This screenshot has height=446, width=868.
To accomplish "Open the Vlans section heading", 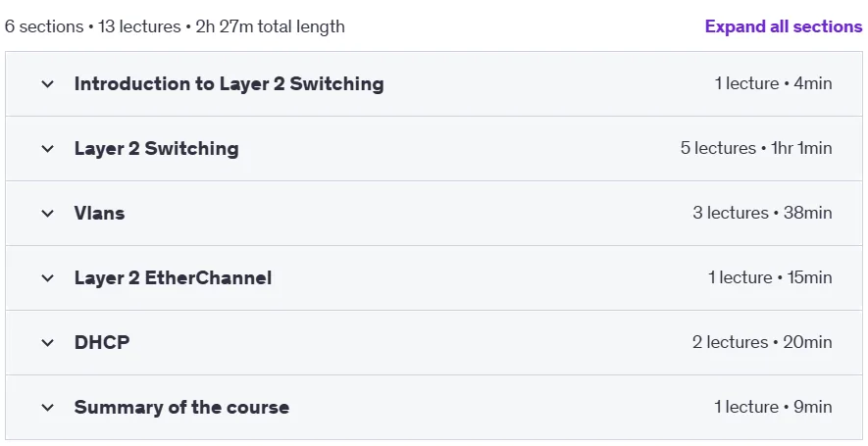I will tap(100, 213).
